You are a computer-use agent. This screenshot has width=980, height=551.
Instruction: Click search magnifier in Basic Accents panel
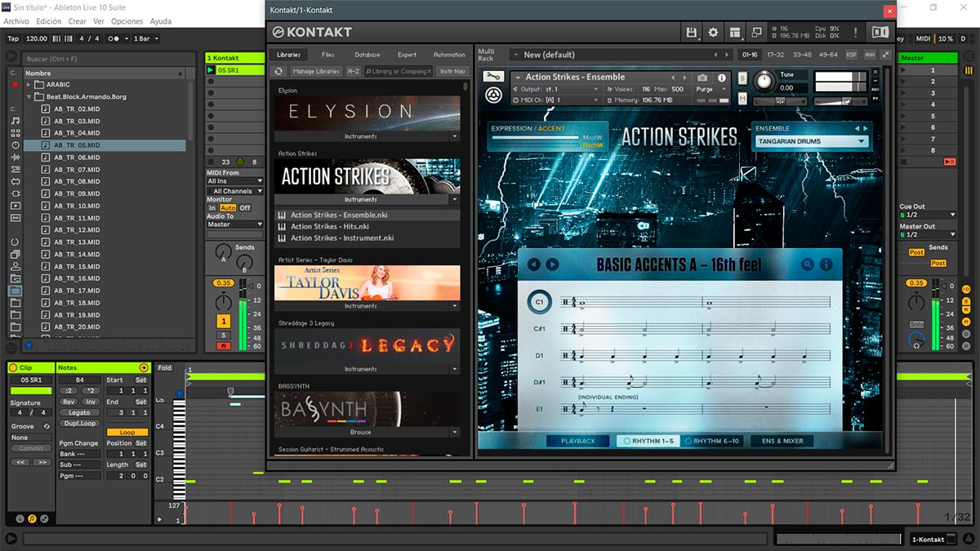tap(807, 264)
